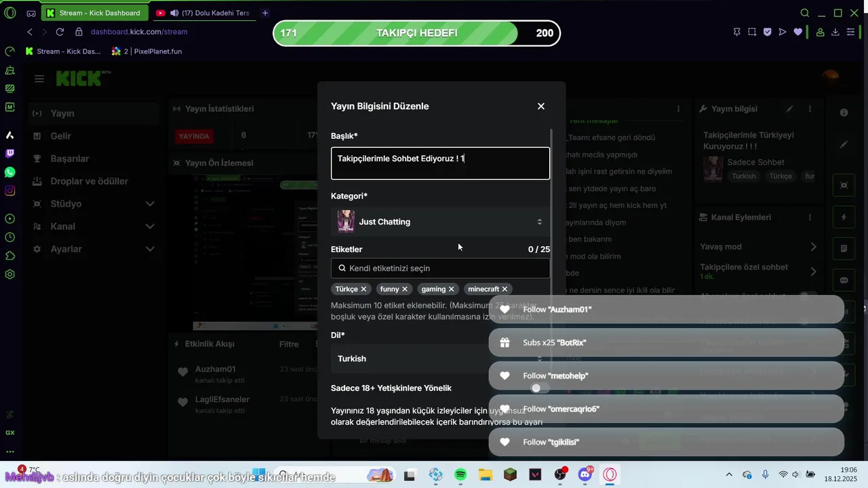Open the GX Control speedometer icon

pyautogui.click(x=9, y=52)
